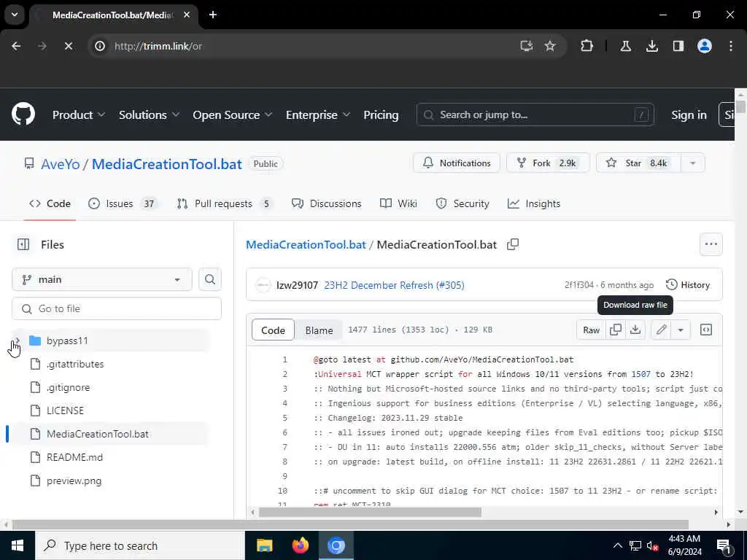747x560 pixels.
Task: Switch to Blame view
Action: point(319,330)
